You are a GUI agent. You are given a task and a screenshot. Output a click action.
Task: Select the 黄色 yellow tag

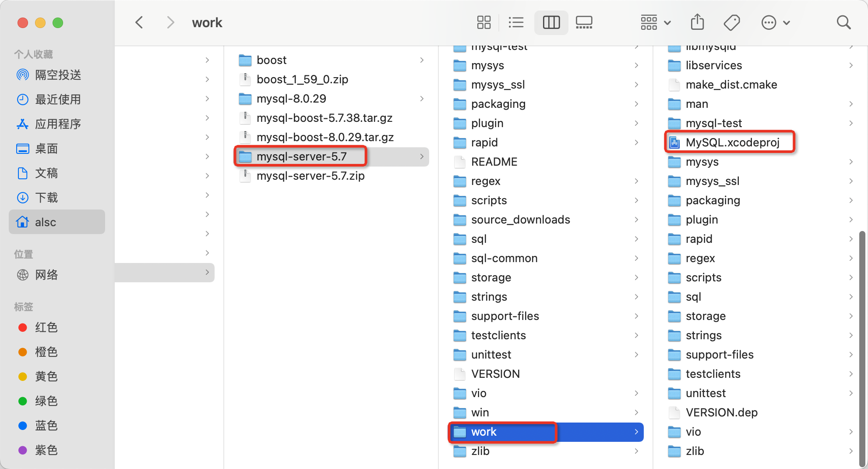point(57,377)
